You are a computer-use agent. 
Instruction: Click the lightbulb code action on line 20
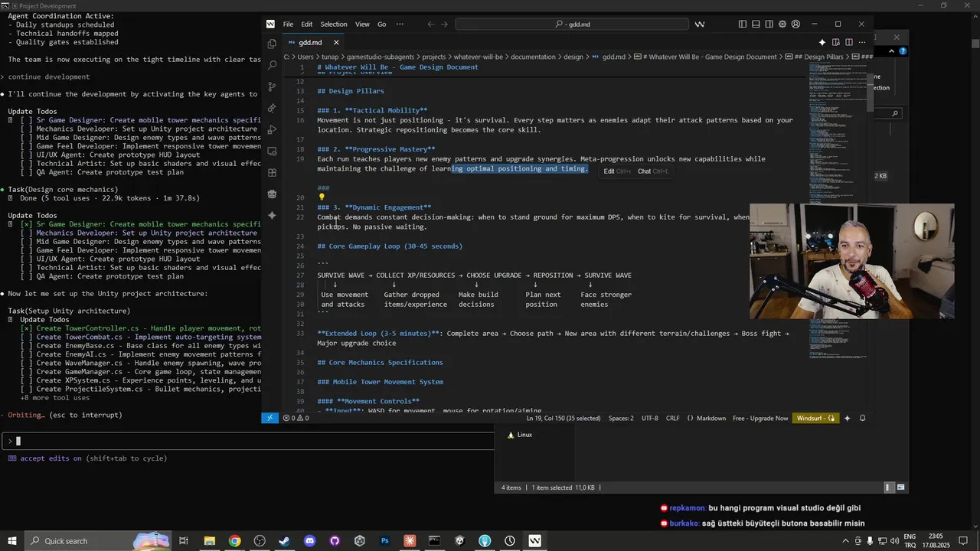point(322,197)
